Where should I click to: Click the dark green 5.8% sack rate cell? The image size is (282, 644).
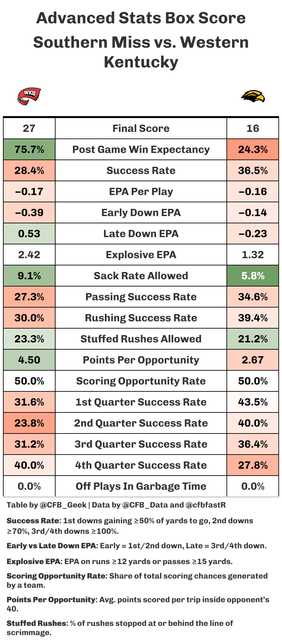[253, 276]
